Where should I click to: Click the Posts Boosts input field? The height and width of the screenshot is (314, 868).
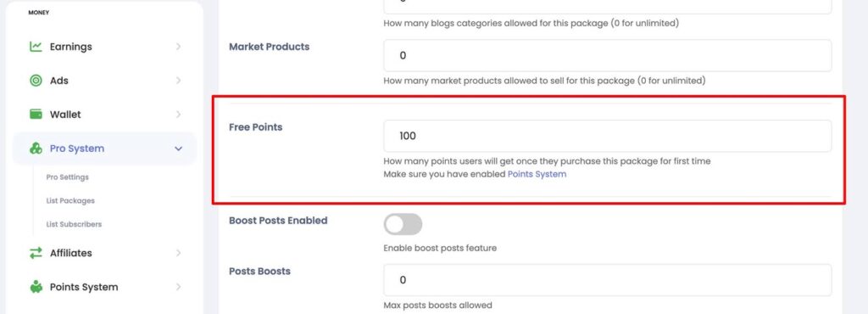pos(607,280)
